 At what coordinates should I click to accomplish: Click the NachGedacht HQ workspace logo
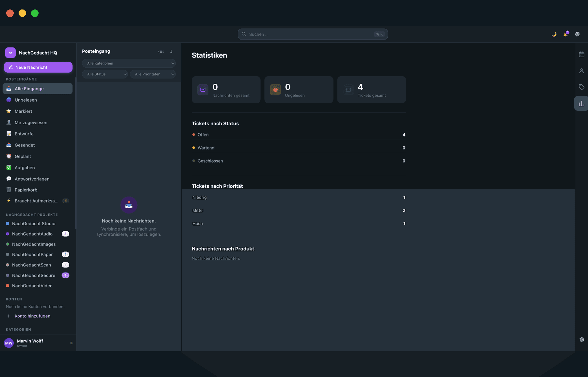point(10,53)
